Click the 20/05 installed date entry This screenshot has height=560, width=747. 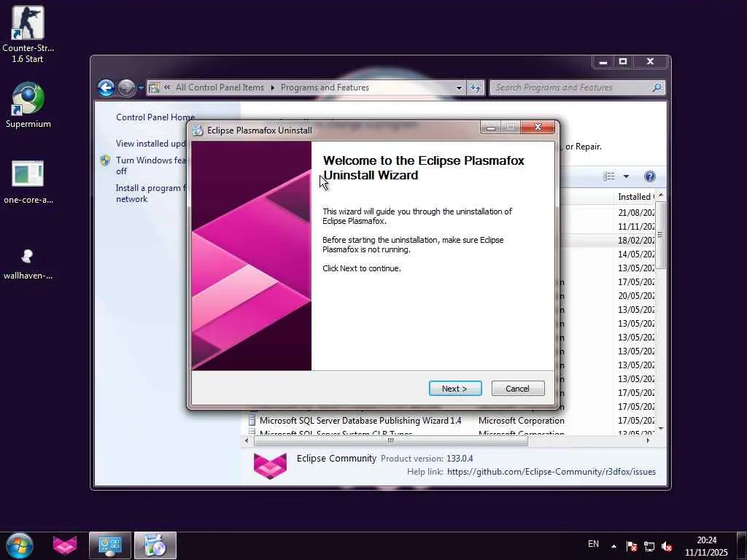point(636,296)
